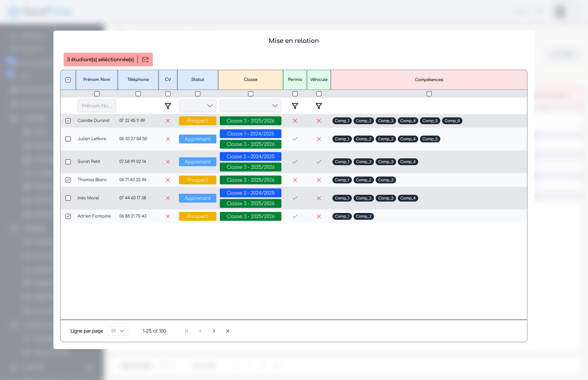The width and height of the screenshot is (588, 380).
Task: Jump to the last page arrow
Action: click(x=228, y=331)
